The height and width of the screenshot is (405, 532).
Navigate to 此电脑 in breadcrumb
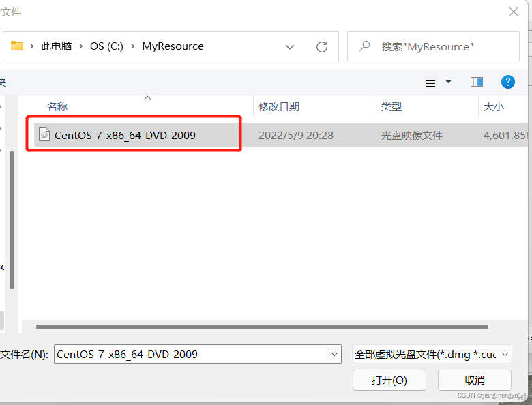coord(56,46)
